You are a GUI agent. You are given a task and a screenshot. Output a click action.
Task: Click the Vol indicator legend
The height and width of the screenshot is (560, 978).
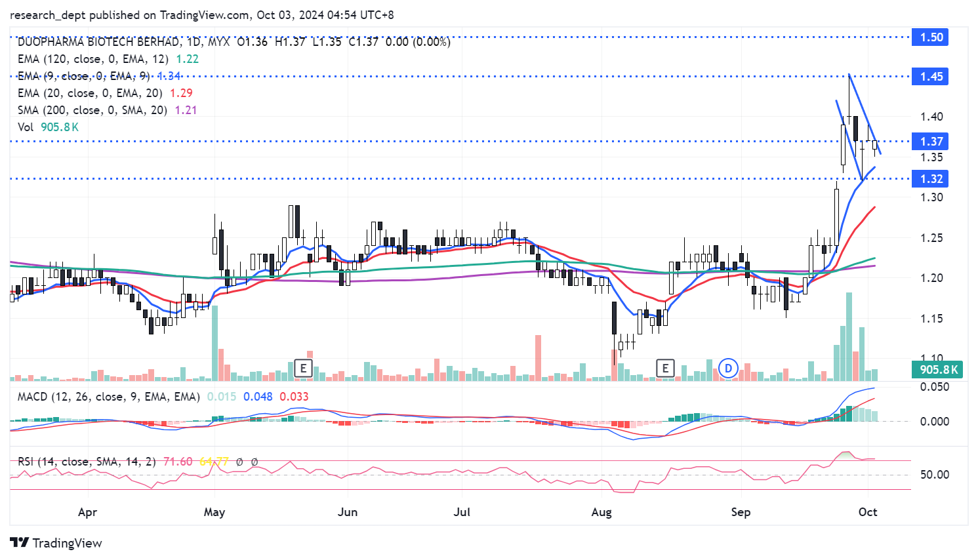click(x=26, y=127)
